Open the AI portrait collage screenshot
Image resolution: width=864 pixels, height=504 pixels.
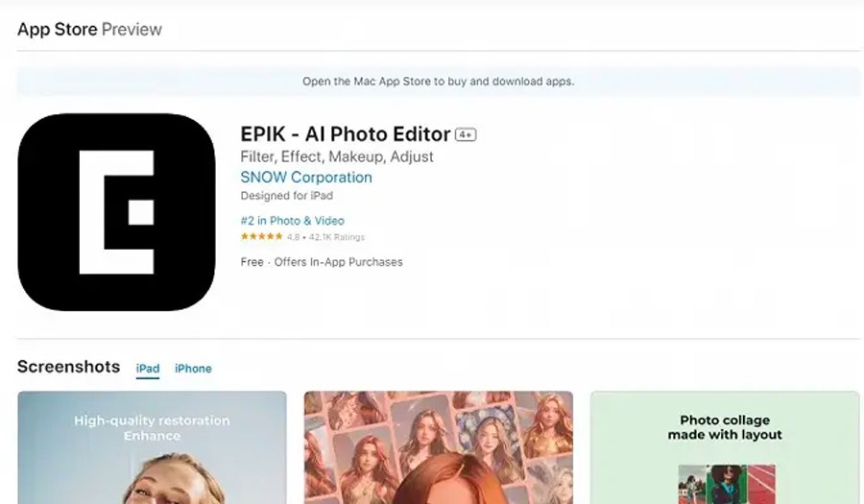pos(438,447)
